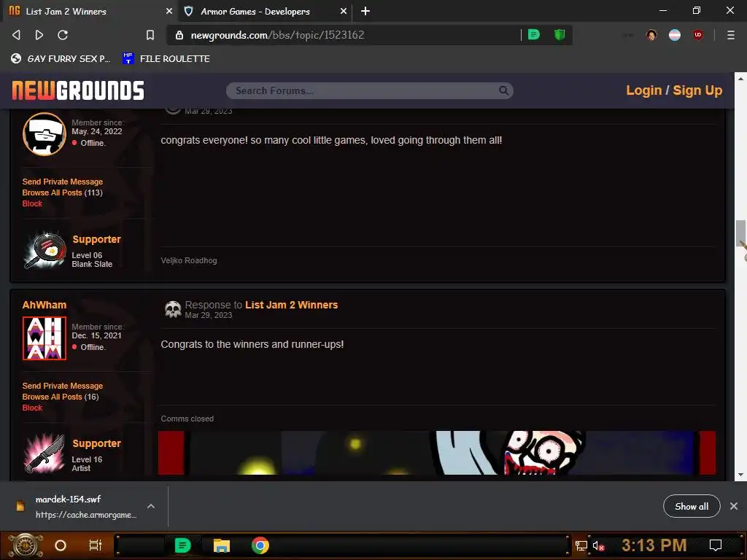Reload the Newgrounds page

click(x=63, y=35)
